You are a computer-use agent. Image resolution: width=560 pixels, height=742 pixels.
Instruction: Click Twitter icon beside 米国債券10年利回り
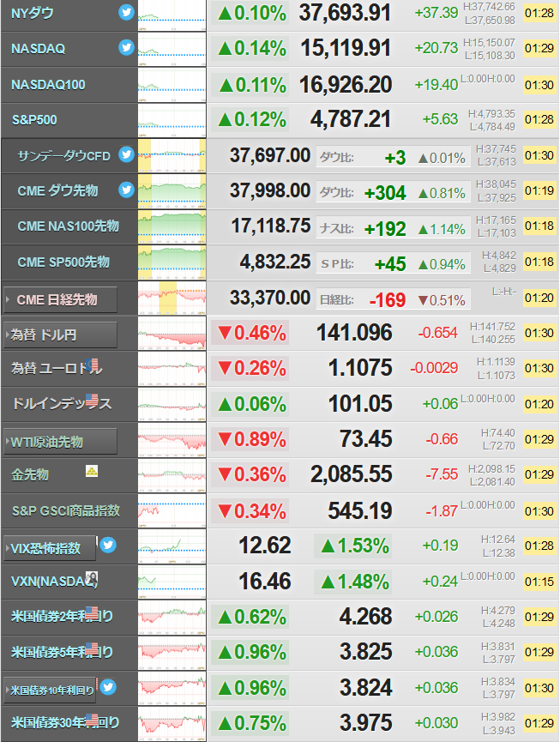click(x=108, y=686)
